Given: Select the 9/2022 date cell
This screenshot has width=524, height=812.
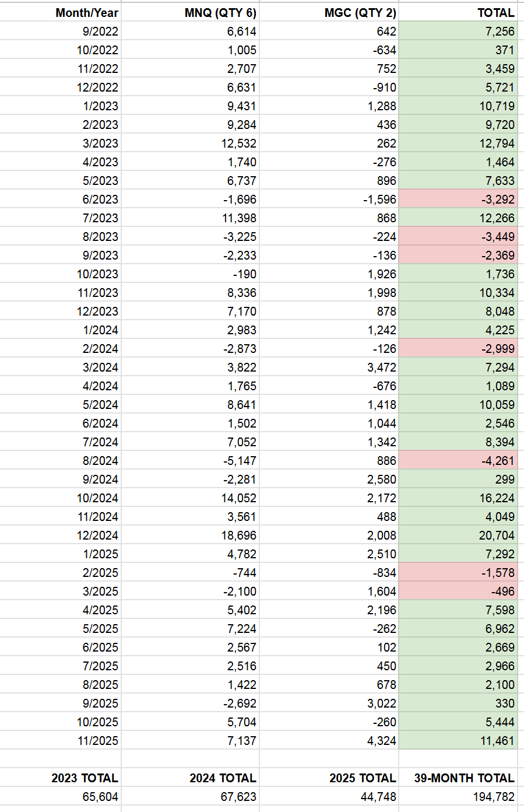Looking at the screenshot, I should tap(100, 32).
